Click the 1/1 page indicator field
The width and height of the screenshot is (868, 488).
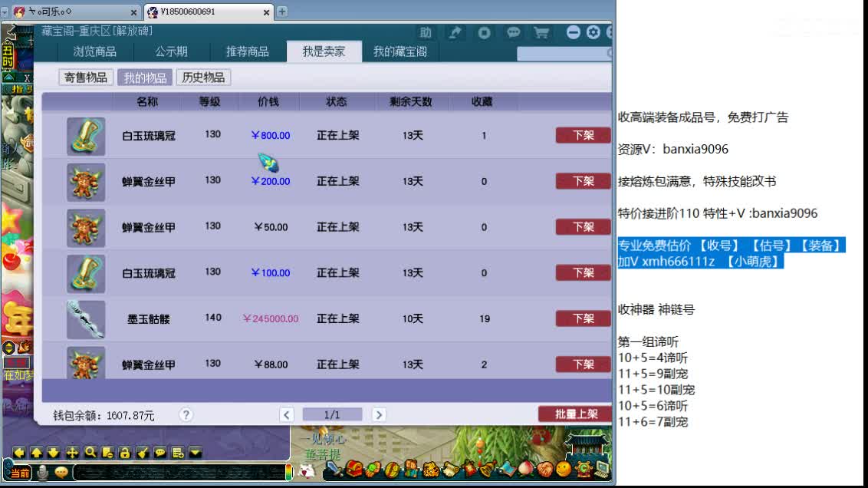(332, 415)
